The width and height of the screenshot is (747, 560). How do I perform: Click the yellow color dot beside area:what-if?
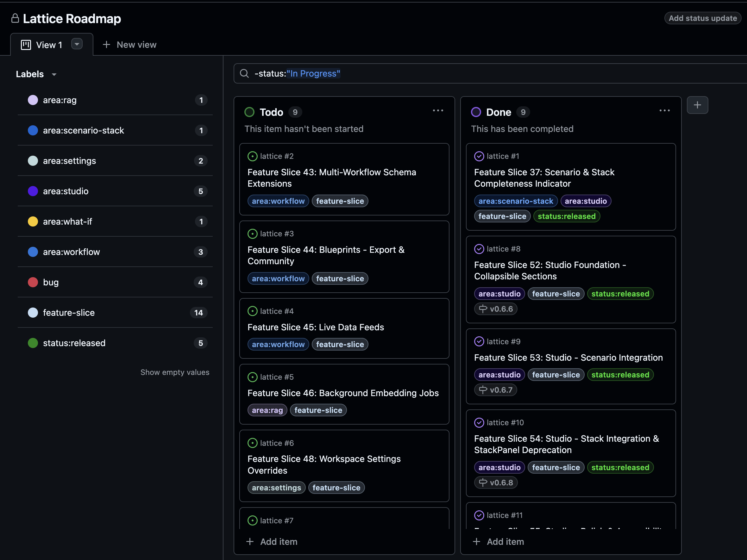tap(33, 221)
